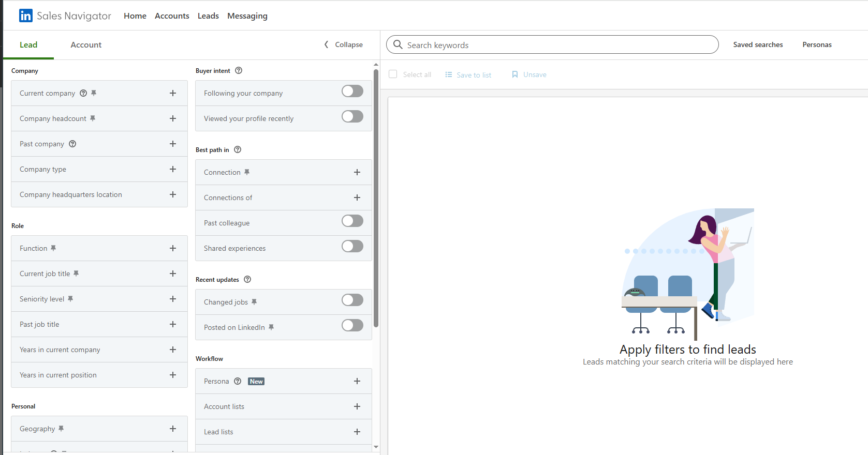The height and width of the screenshot is (455, 868).
Task: Open help icon next to Current company
Action: [83, 93]
